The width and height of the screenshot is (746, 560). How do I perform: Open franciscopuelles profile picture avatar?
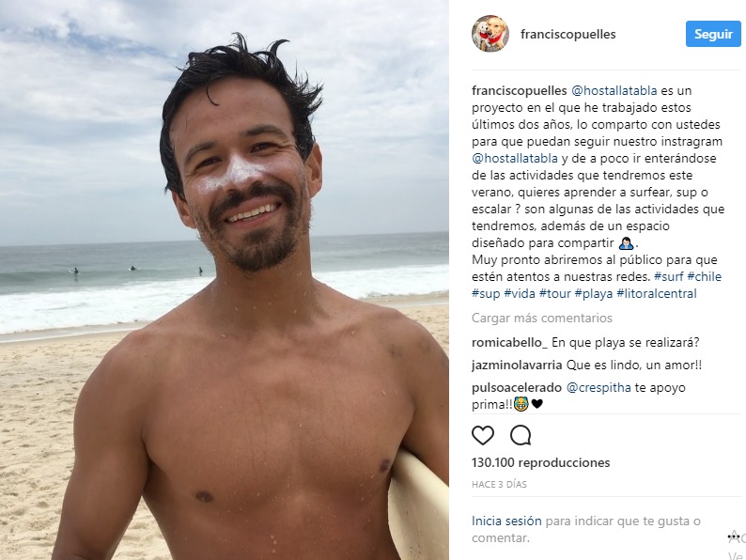pyautogui.click(x=490, y=33)
